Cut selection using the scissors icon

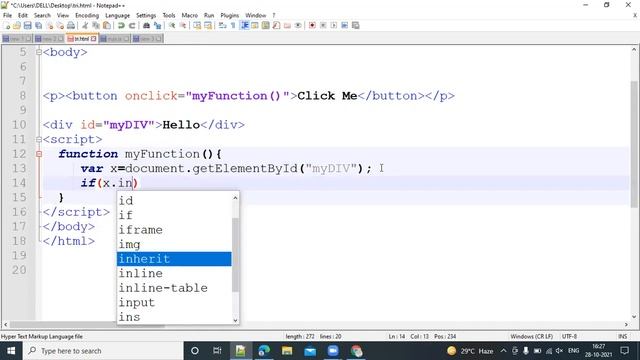(x=85, y=25)
